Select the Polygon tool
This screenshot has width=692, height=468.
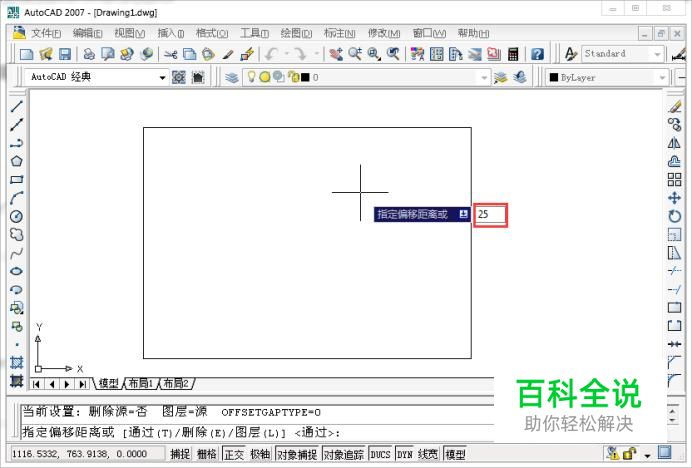click(x=16, y=161)
